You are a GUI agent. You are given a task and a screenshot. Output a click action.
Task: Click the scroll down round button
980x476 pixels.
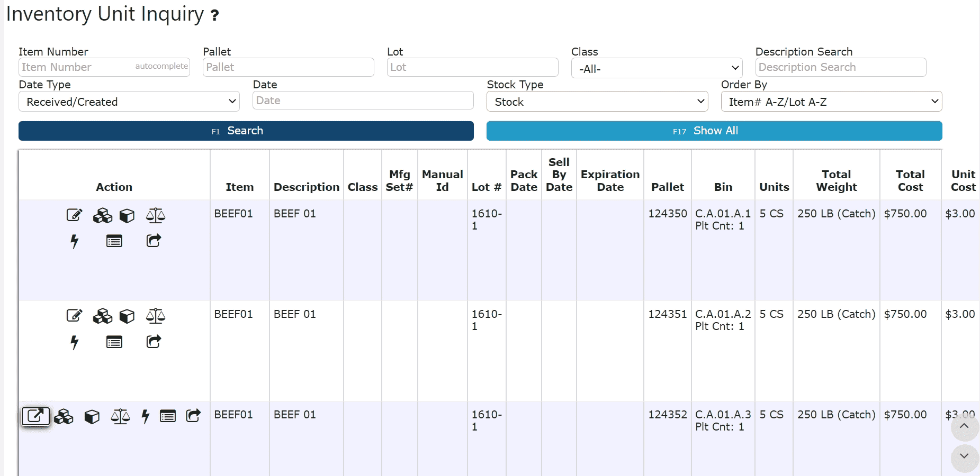point(965,457)
